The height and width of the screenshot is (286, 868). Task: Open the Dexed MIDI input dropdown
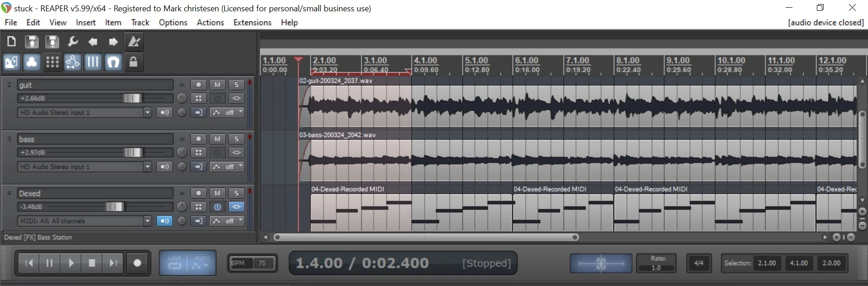pyautogui.click(x=147, y=221)
